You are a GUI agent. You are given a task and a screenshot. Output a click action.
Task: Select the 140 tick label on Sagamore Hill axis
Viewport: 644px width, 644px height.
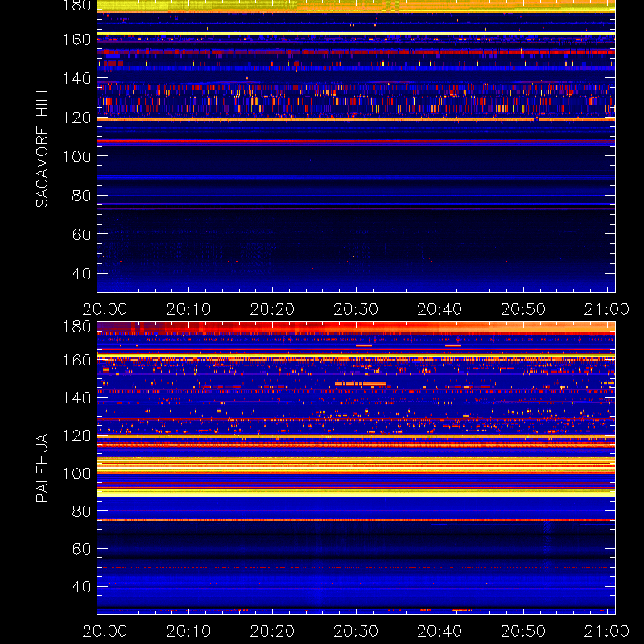coord(76,78)
